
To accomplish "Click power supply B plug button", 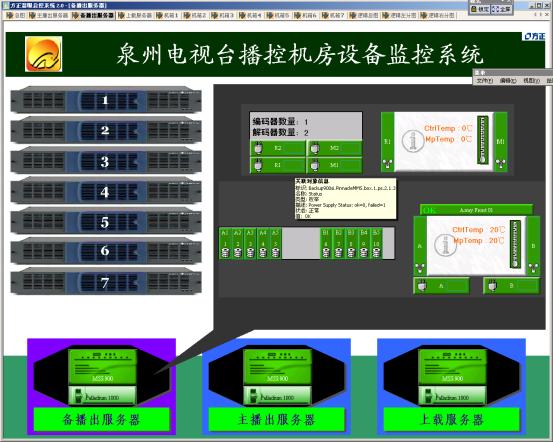I will coord(511,286).
